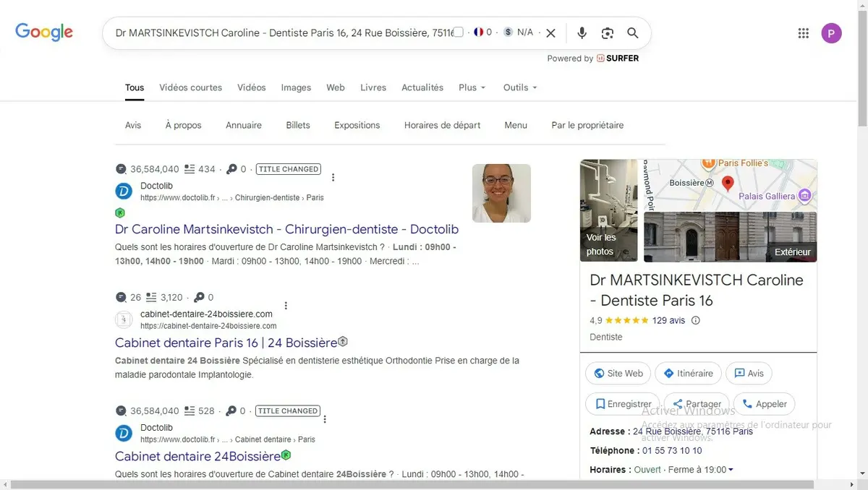This screenshot has height=490, width=868.
Task: Open the Google apps grid
Action: 803,33
